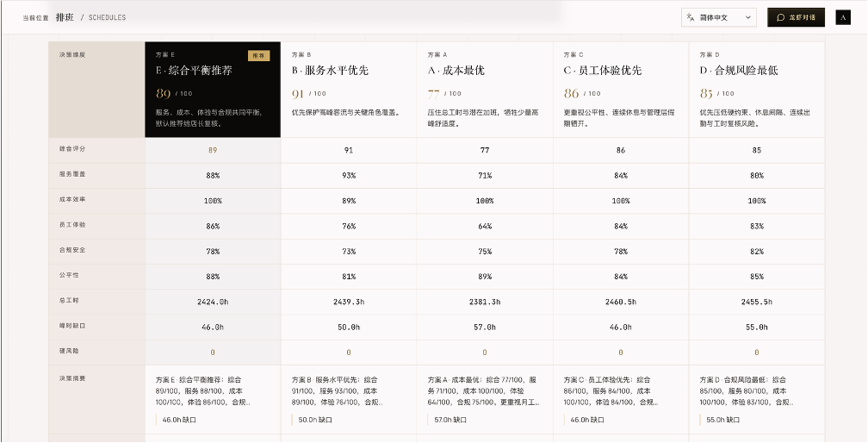
Task: Click the 2460.5h total hours cell
Action: point(621,302)
